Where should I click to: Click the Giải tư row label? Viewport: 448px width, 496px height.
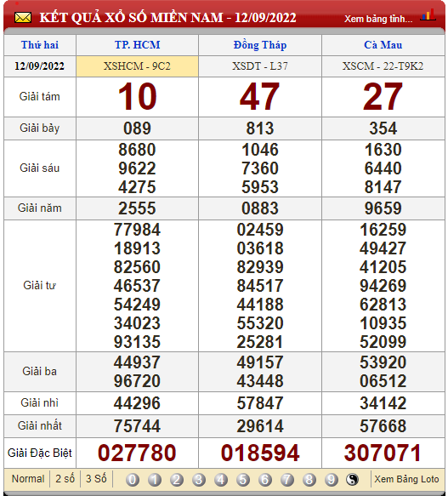pyautogui.click(x=40, y=286)
